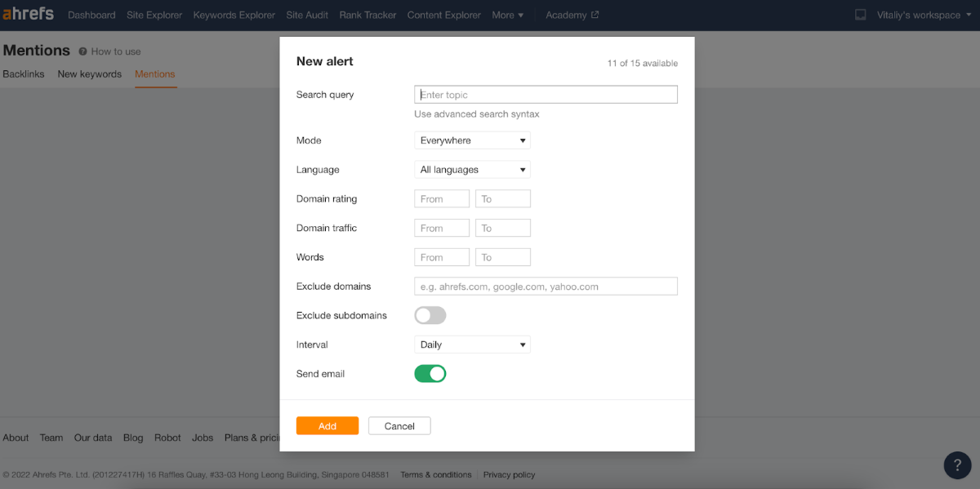Open Rank Tracker

point(367,15)
